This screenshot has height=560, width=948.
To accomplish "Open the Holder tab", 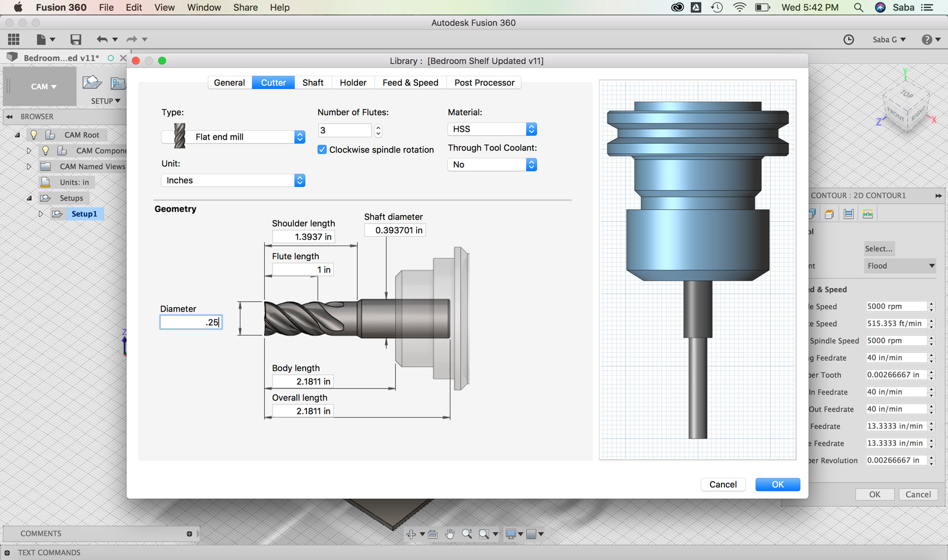I will coord(353,82).
